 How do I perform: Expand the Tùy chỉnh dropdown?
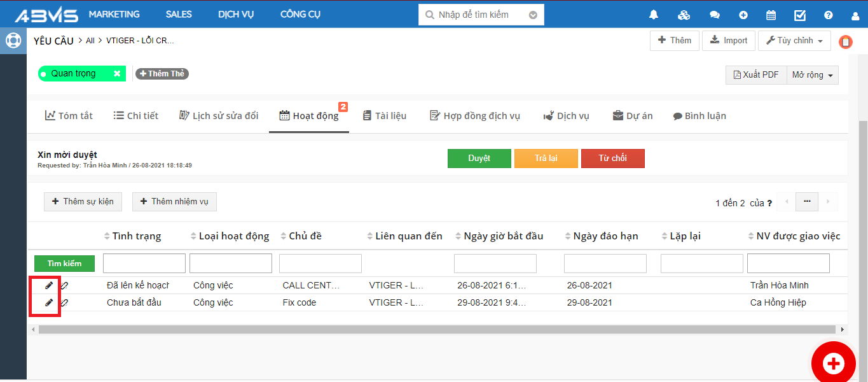click(x=794, y=41)
